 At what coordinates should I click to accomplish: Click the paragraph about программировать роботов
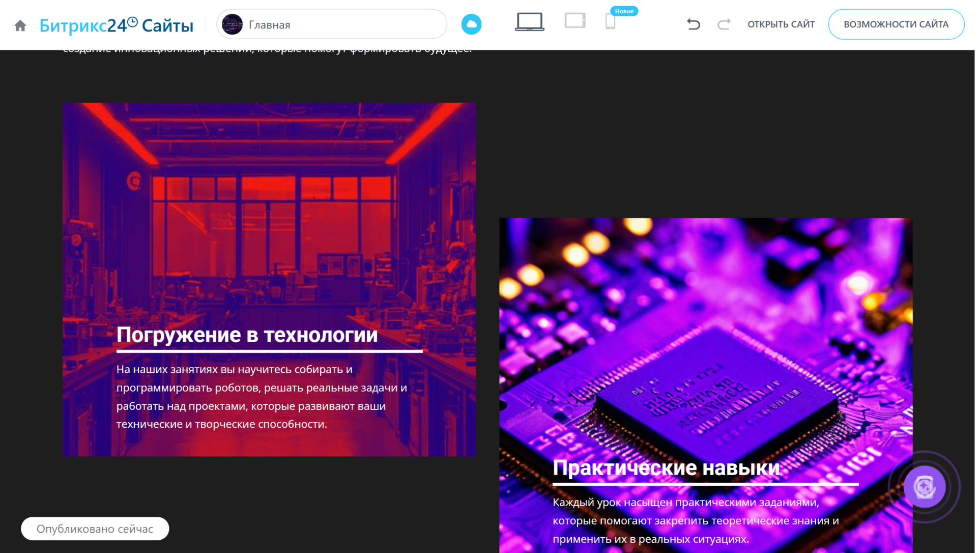262,397
